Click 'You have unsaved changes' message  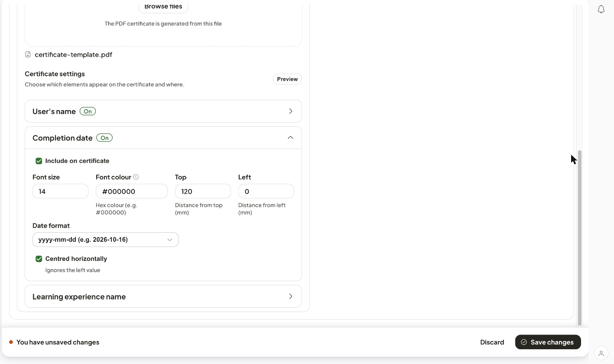coord(58,342)
